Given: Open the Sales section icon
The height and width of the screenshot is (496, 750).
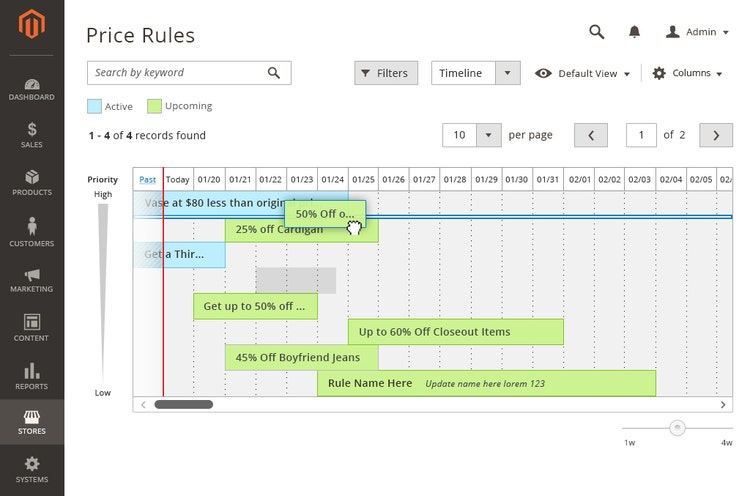Looking at the screenshot, I should pyautogui.click(x=32, y=135).
